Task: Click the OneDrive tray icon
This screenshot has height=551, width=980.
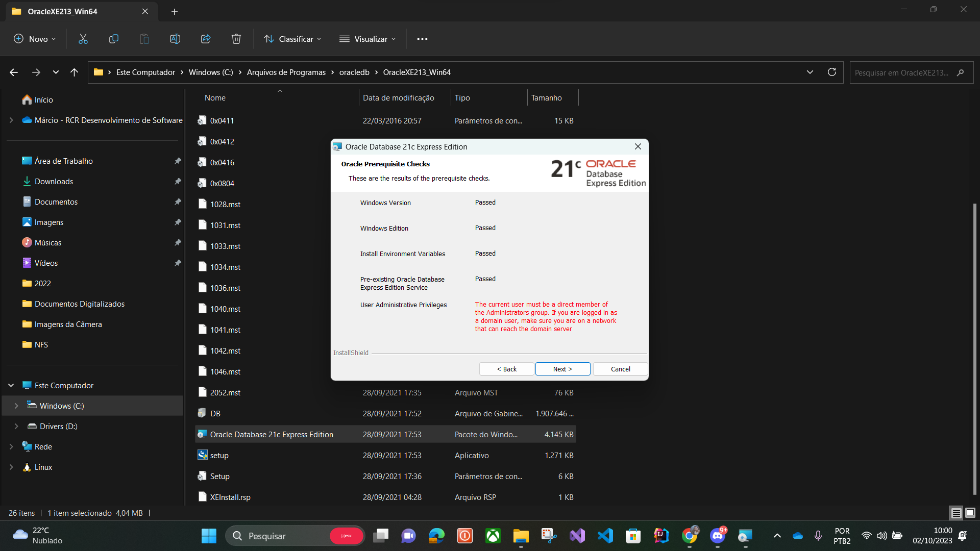Action: (x=798, y=536)
